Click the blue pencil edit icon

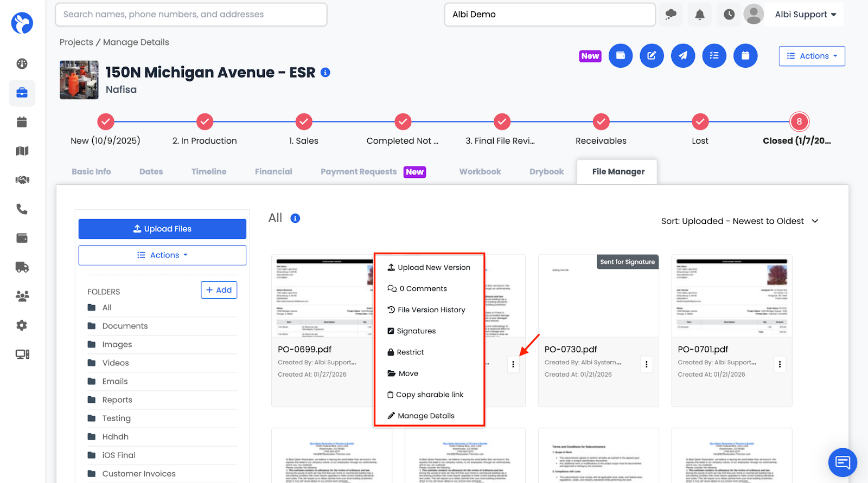652,56
